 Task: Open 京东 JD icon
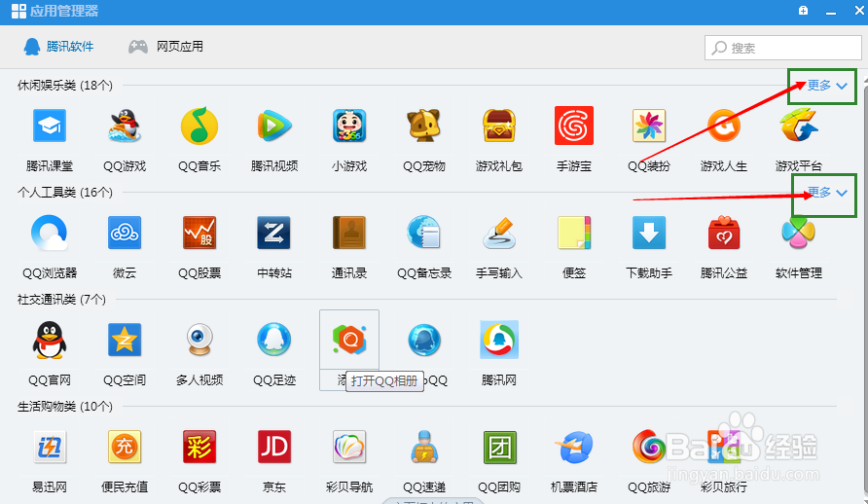(x=274, y=447)
